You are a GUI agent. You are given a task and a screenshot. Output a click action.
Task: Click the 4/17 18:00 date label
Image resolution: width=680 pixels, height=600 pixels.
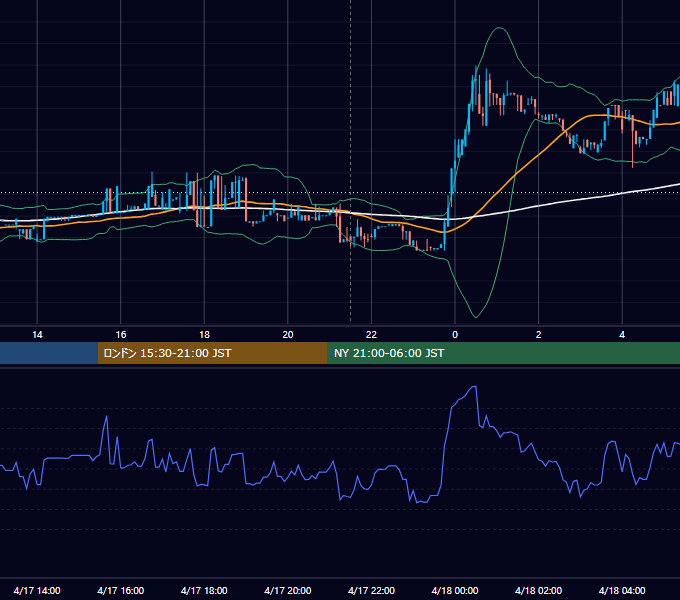click(204, 590)
